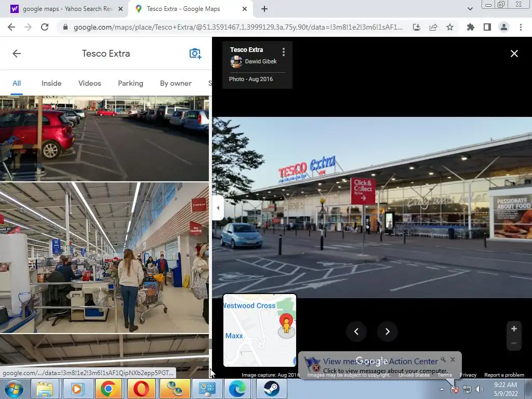Click the address bar URL

tap(238, 27)
